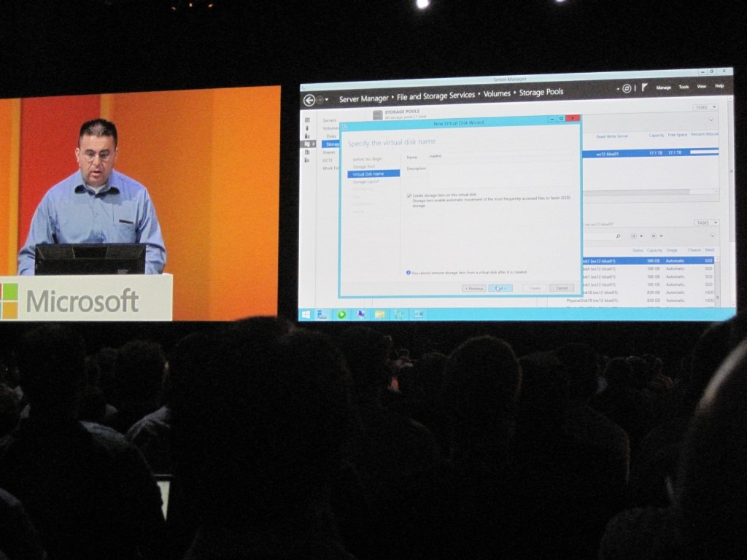Click the Usage column header in disks table
This screenshot has height=560, width=747.
pyautogui.click(x=672, y=250)
